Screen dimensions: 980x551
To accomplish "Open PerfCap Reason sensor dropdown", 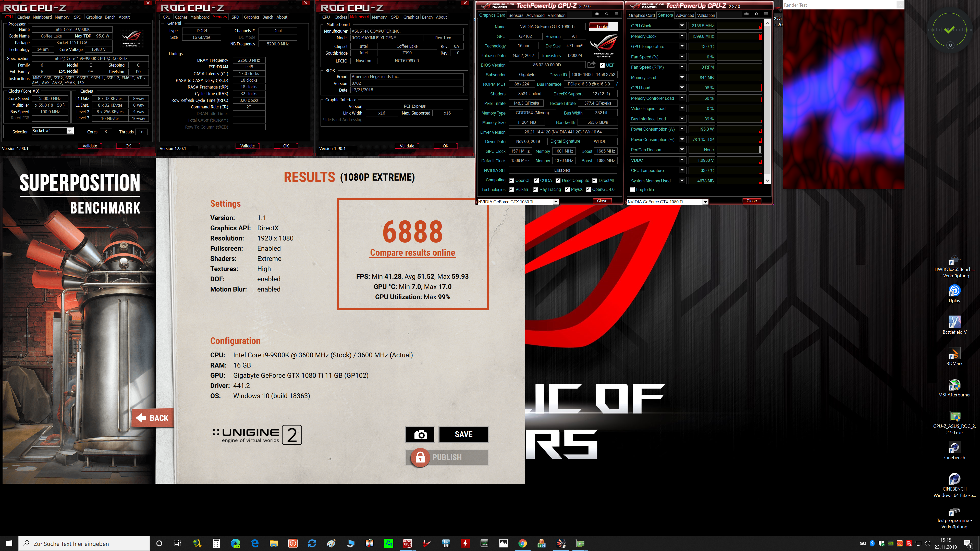I will (x=682, y=149).
